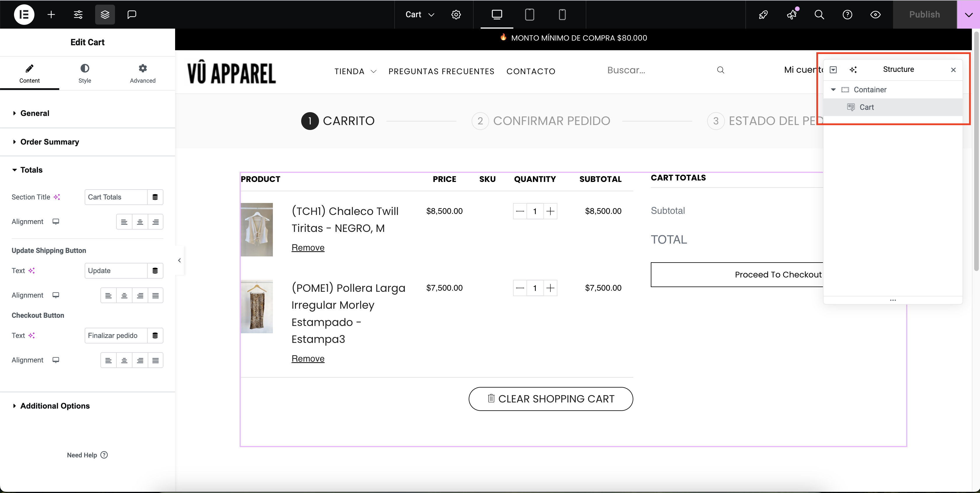Screen dimensions: 980x493
Task: Preview changes with eye icon
Action: [876, 15]
